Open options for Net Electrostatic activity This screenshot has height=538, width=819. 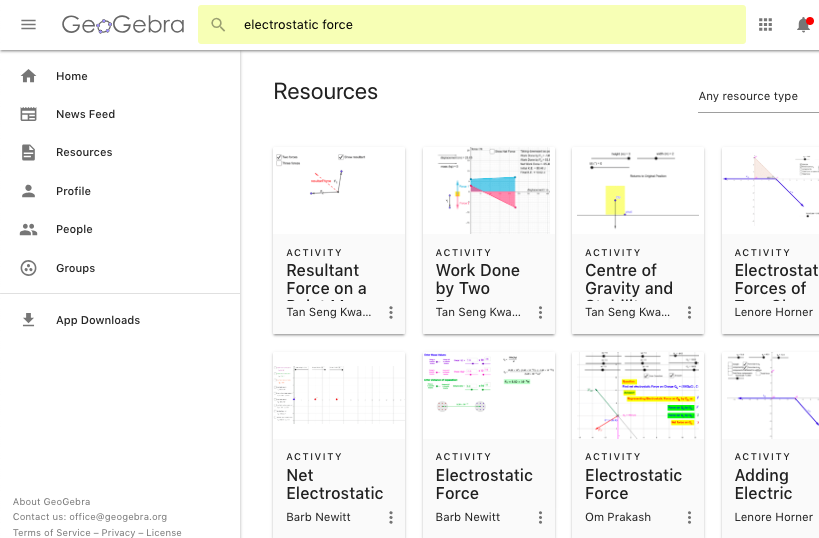(391, 517)
